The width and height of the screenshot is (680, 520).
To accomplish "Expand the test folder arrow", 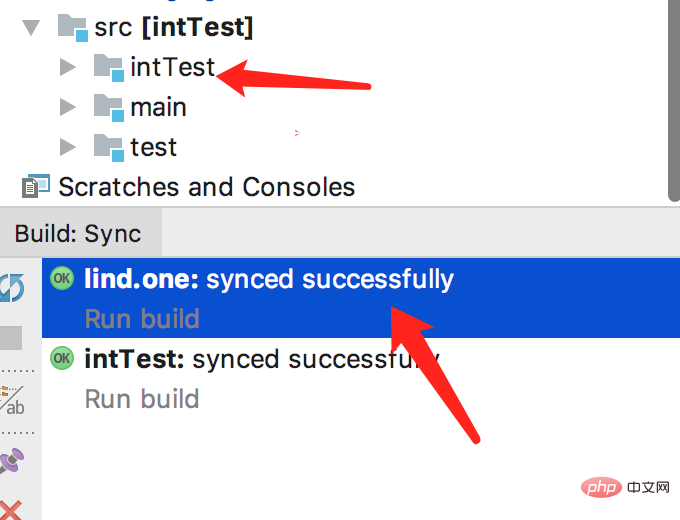I will coord(68,147).
